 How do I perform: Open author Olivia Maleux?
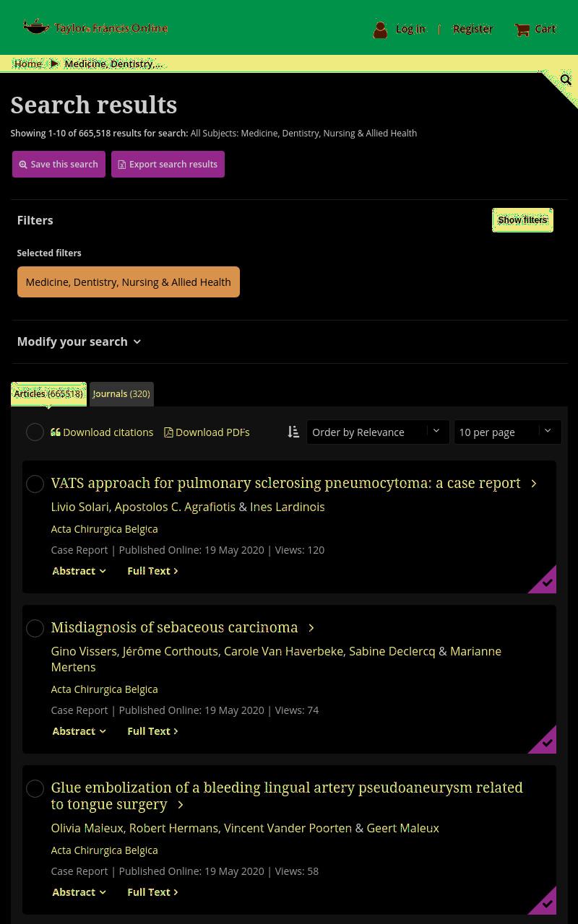(87, 828)
